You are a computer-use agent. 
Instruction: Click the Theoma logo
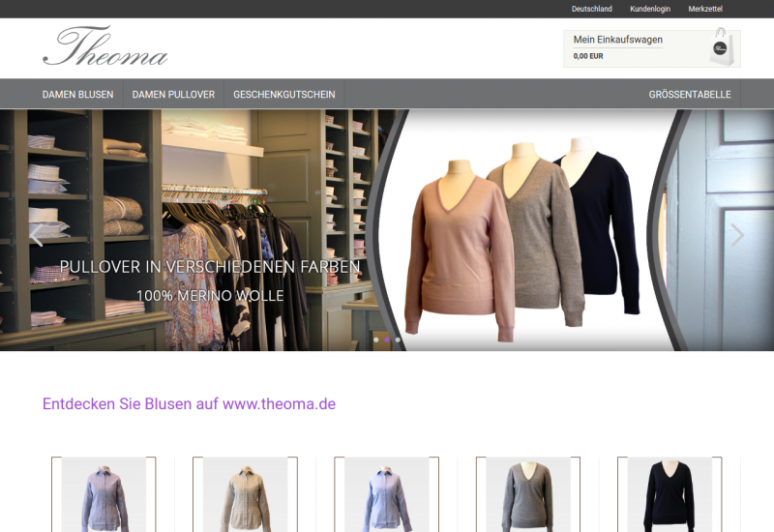[104, 46]
